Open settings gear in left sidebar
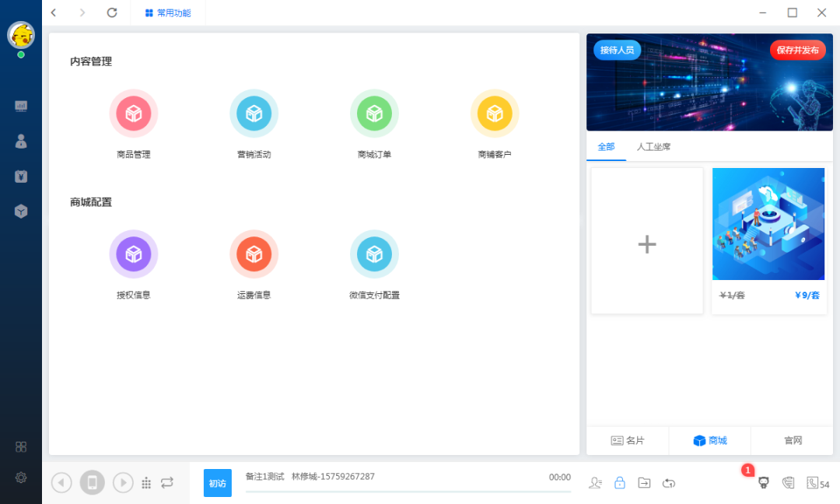840x504 pixels. [x=21, y=478]
